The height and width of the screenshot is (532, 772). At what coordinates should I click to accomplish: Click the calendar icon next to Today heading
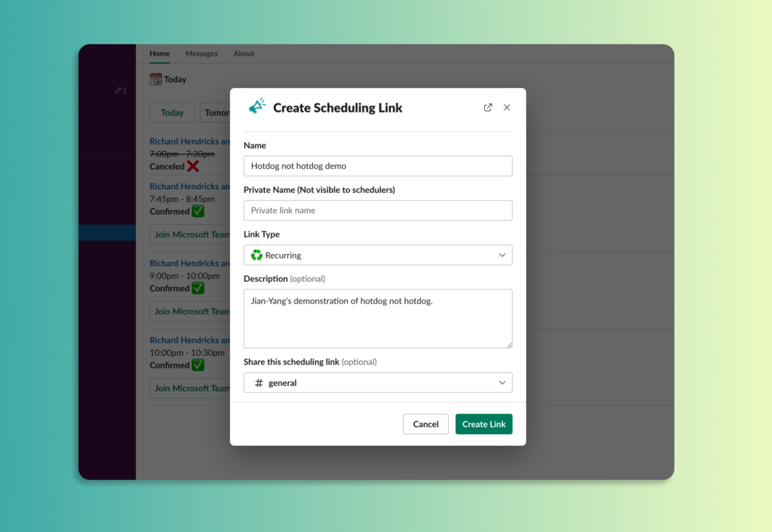click(156, 79)
